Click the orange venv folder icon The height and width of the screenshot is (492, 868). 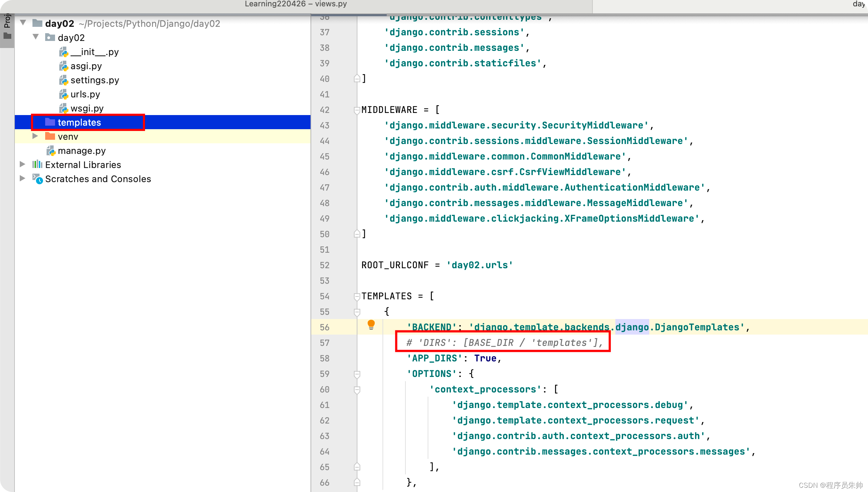click(x=50, y=136)
